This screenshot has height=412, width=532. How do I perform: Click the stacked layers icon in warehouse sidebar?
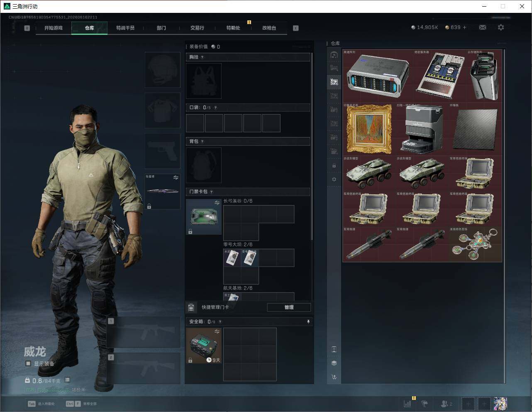coord(334,363)
